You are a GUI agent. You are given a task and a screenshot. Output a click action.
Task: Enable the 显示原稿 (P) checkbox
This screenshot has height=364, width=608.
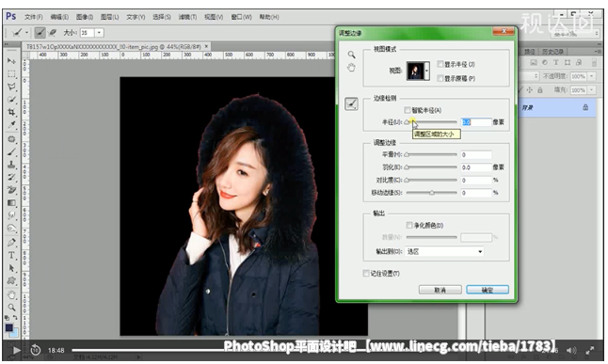440,78
